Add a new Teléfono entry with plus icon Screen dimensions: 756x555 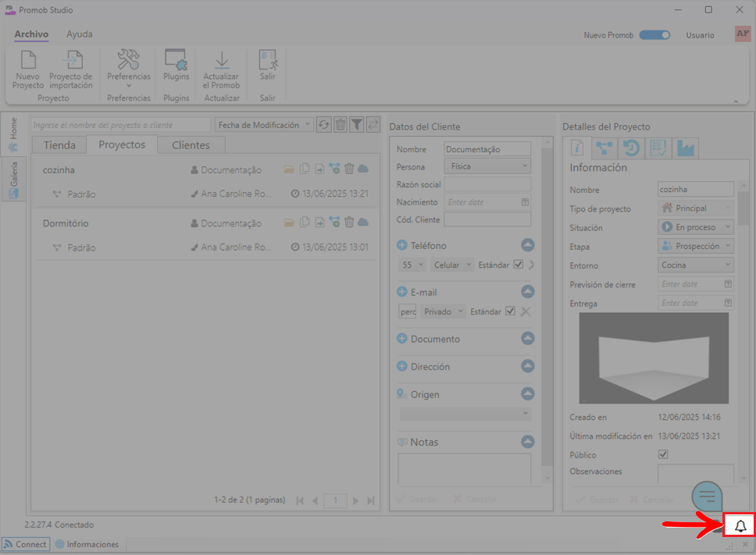[x=401, y=245]
